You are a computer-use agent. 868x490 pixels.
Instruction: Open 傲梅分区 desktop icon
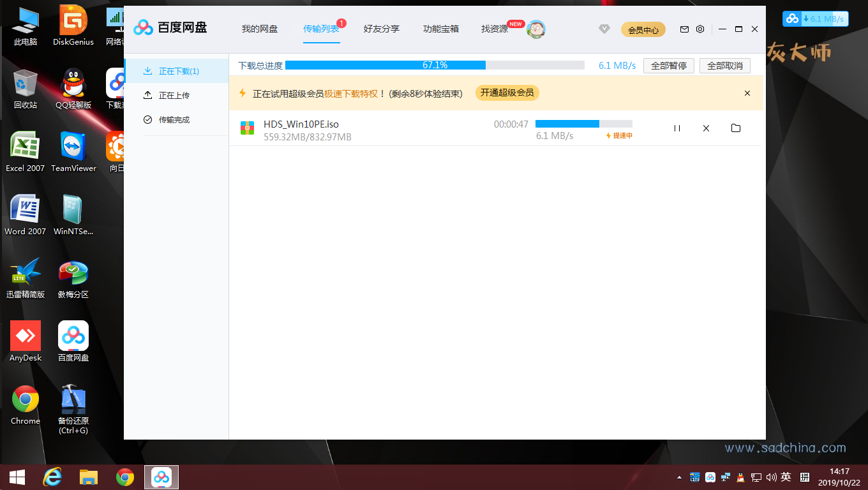73,278
